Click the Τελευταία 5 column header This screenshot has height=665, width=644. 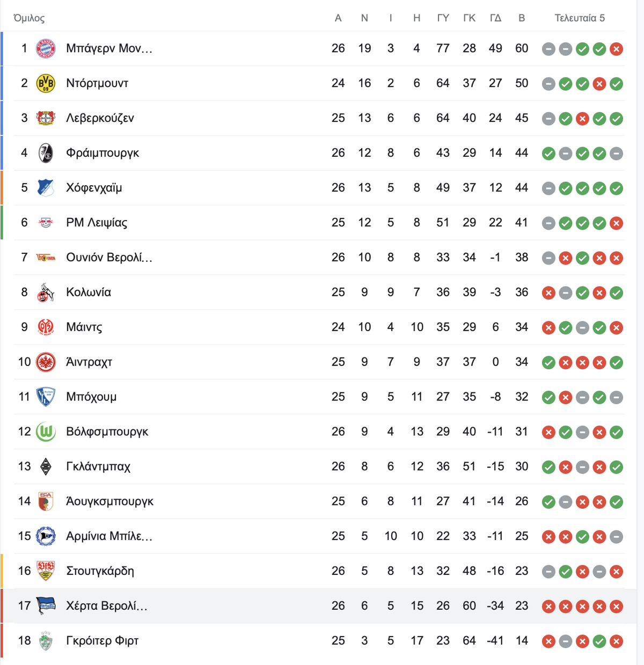580,18
